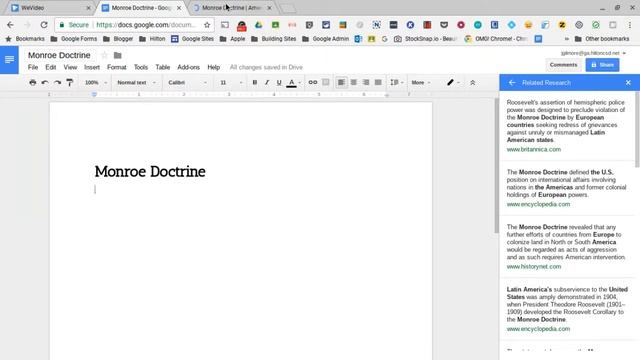Viewport: 640px width, 360px height.
Task: Align text right
Action: point(366,82)
